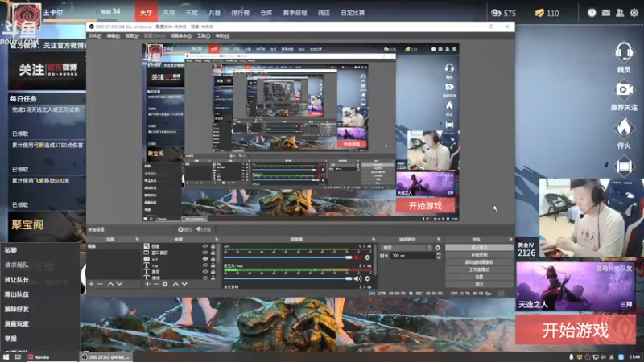644x362 pixels.
Task: Open 麦克风/Aux channel gear settings
Action: click(368, 278)
